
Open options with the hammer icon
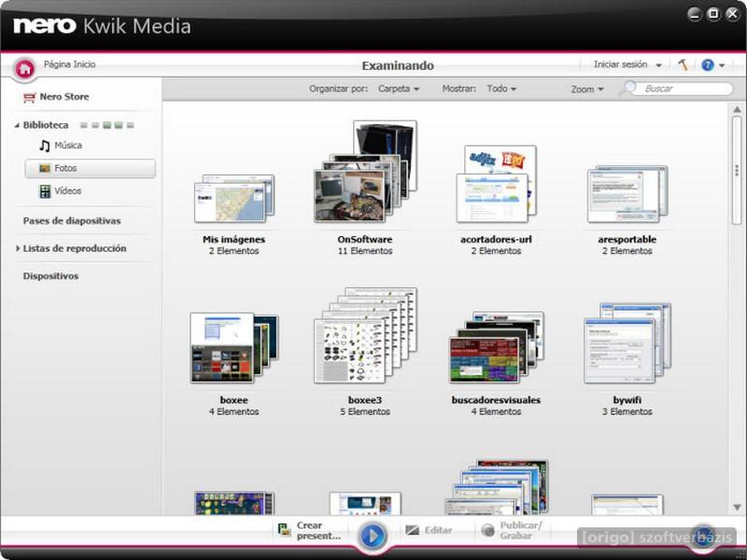(x=683, y=64)
